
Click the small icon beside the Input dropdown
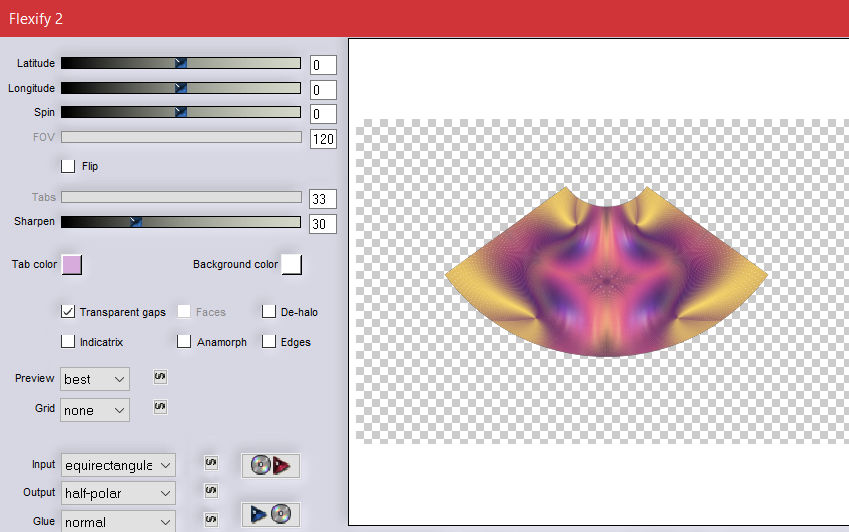211,463
